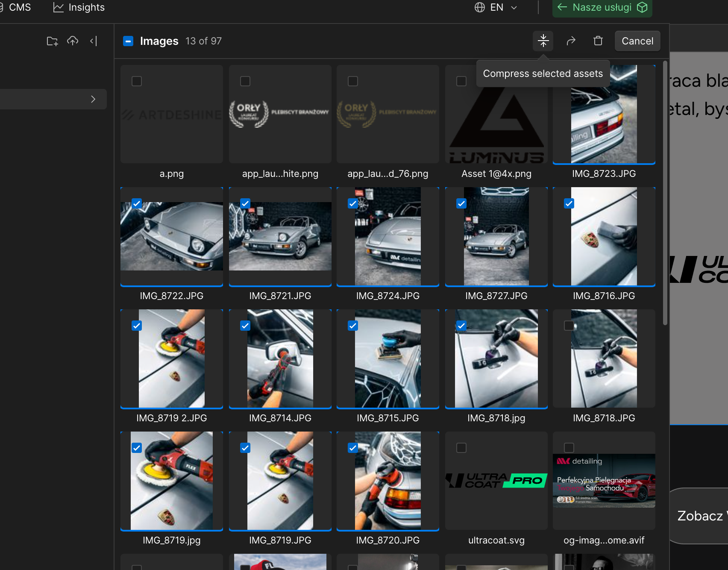Create a new folder with folder-plus icon

pyautogui.click(x=52, y=41)
